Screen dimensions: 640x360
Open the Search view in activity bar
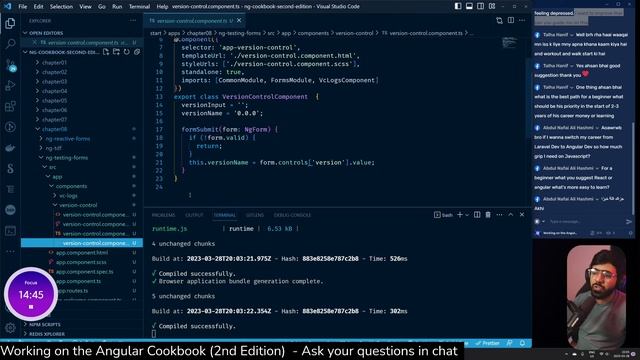tap(10, 43)
